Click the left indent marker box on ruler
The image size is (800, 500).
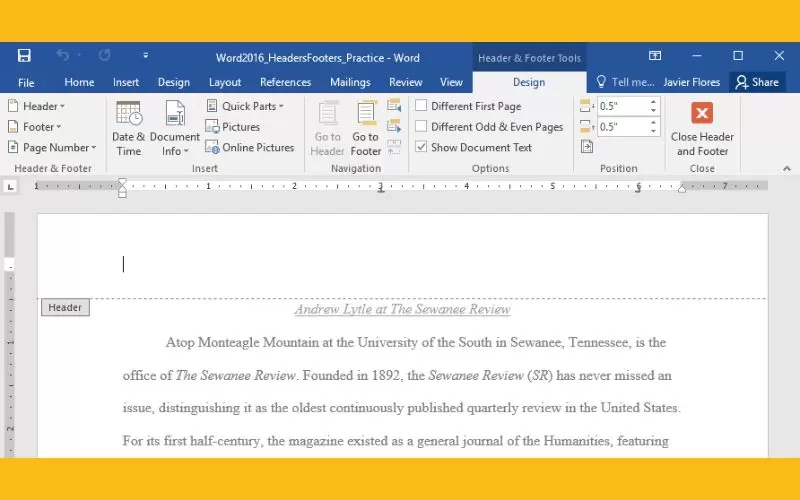coord(122,194)
